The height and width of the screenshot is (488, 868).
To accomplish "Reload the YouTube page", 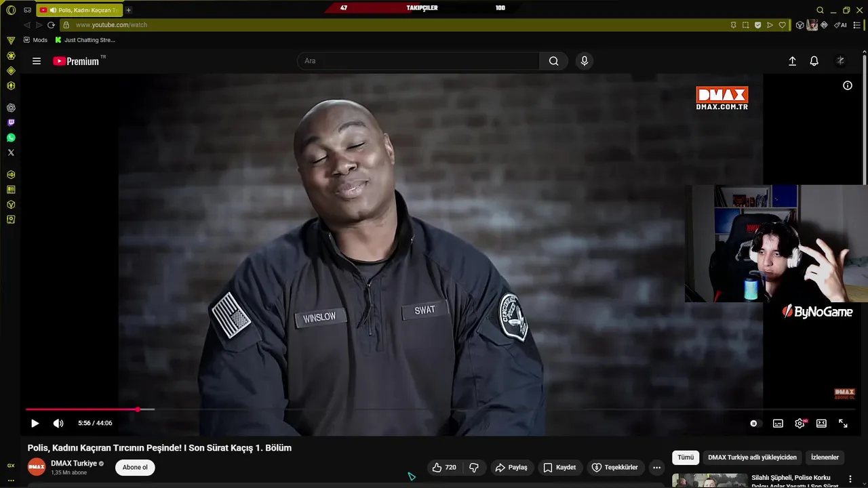I will (x=51, y=25).
